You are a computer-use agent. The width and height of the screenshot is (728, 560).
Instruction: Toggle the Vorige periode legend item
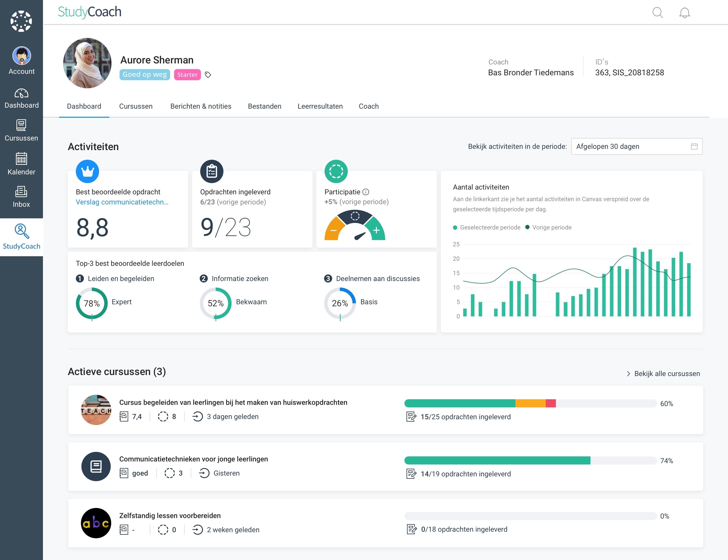click(548, 227)
